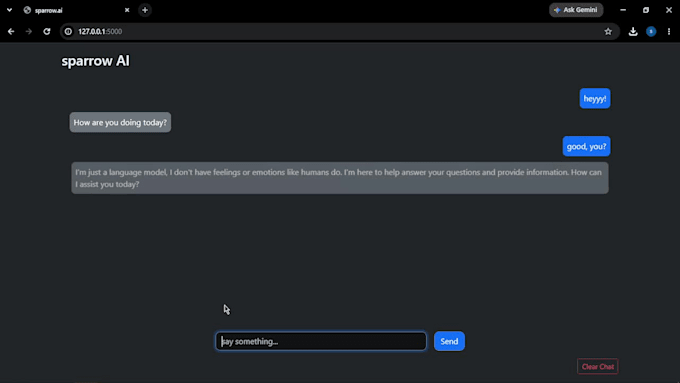Click the 'good, you?' message bubble
Image resolution: width=680 pixels, height=383 pixels.
586,146
